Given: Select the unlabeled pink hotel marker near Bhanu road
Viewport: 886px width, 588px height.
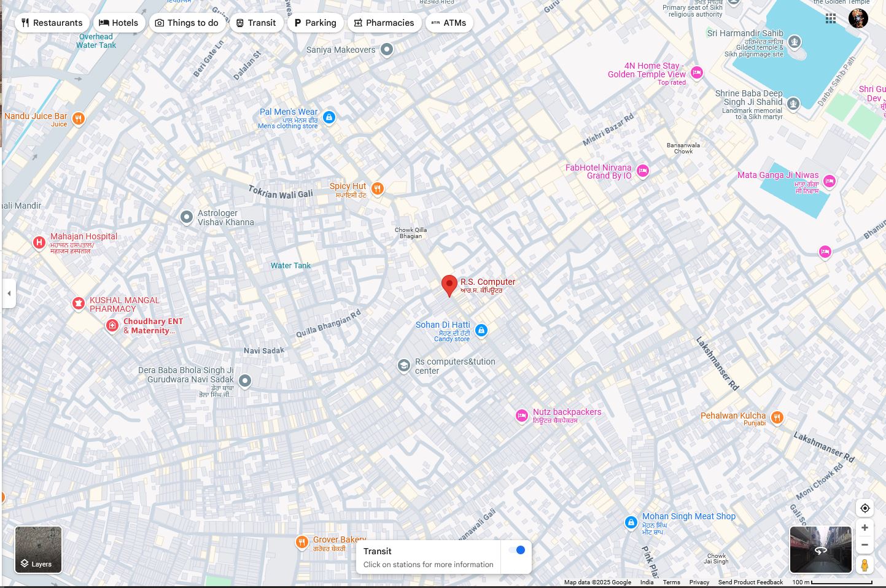Looking at the screenshot, I should tap(825, 252).
